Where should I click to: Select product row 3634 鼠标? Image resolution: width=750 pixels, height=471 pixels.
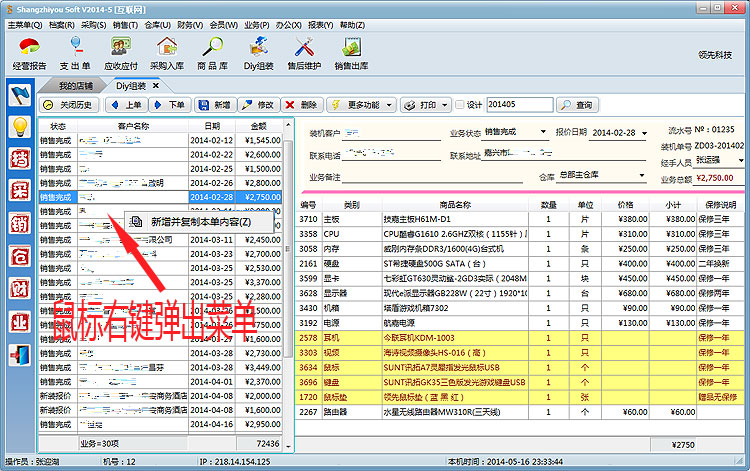[x=520, y=367]
